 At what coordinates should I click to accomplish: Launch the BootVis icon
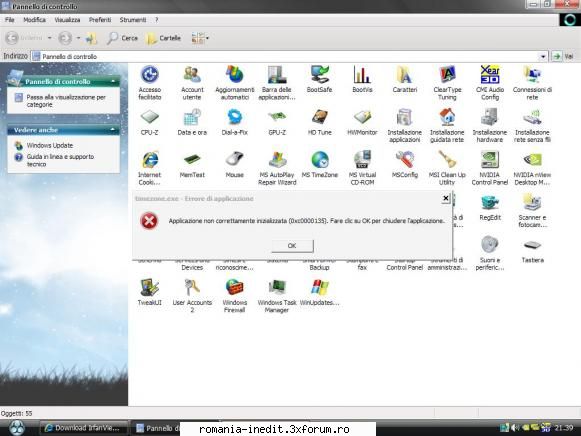[362, 79]
